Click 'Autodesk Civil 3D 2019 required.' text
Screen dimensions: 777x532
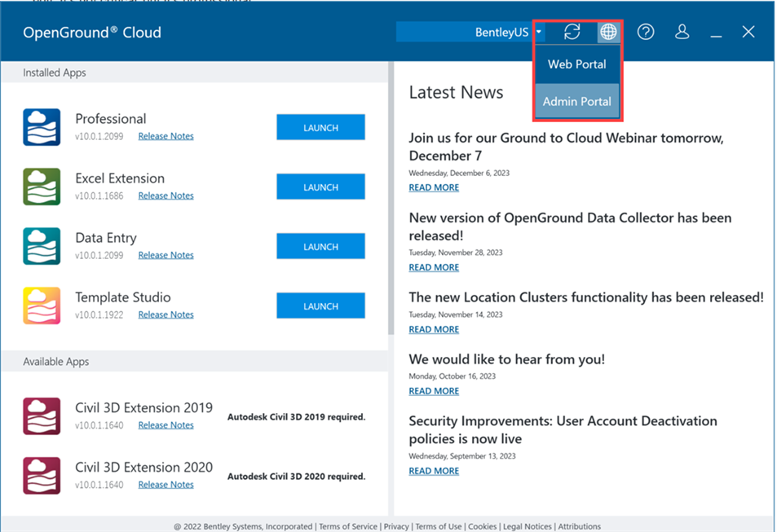[x=296, y=417]
